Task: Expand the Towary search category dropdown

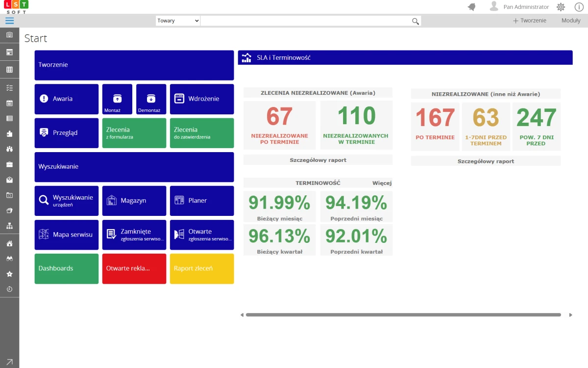Action: pos(178,21)
